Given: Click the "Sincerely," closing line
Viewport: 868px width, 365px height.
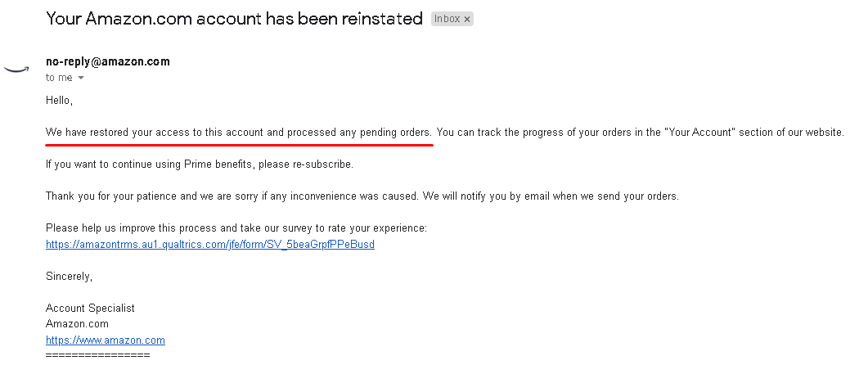Looking at the screenshot, I should 69,277.
